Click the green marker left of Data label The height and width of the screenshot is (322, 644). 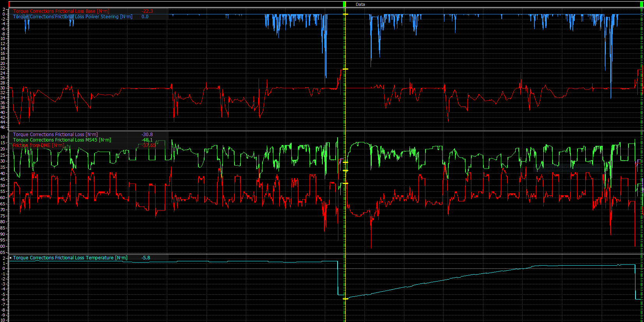pos(344,4)
